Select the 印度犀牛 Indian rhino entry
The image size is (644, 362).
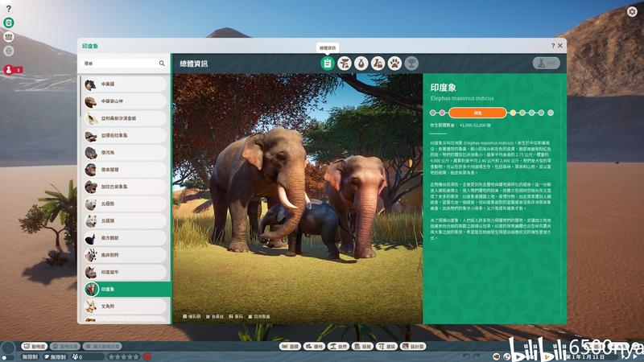125,272
